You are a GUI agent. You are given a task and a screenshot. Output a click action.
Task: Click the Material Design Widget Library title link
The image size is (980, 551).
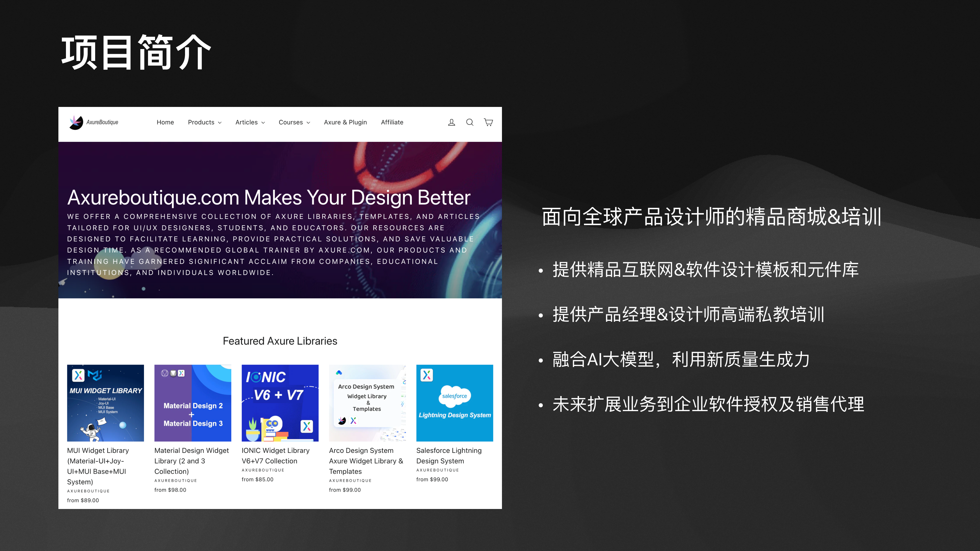(191, 460)
